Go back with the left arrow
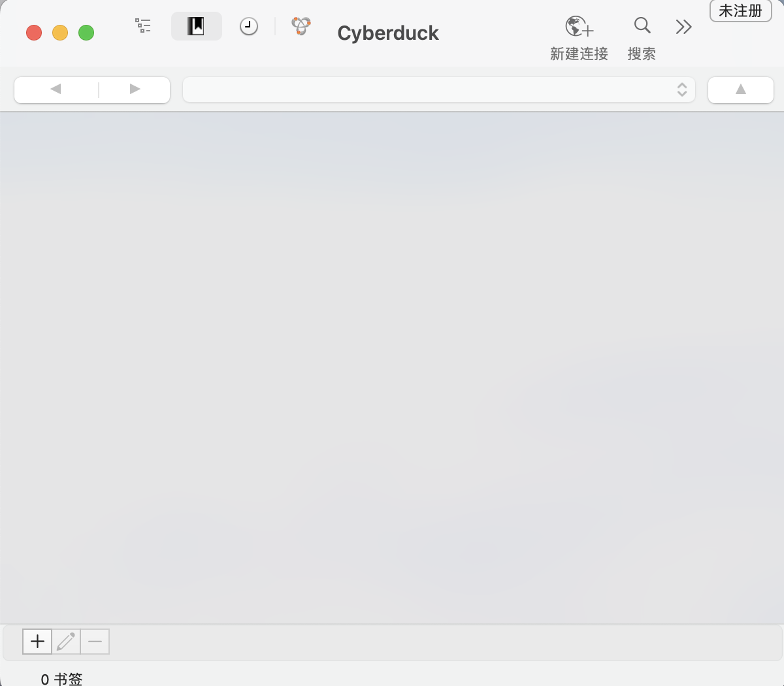Image resolution: width=784 pixels, height=686 pixels. tap(56, 90)
